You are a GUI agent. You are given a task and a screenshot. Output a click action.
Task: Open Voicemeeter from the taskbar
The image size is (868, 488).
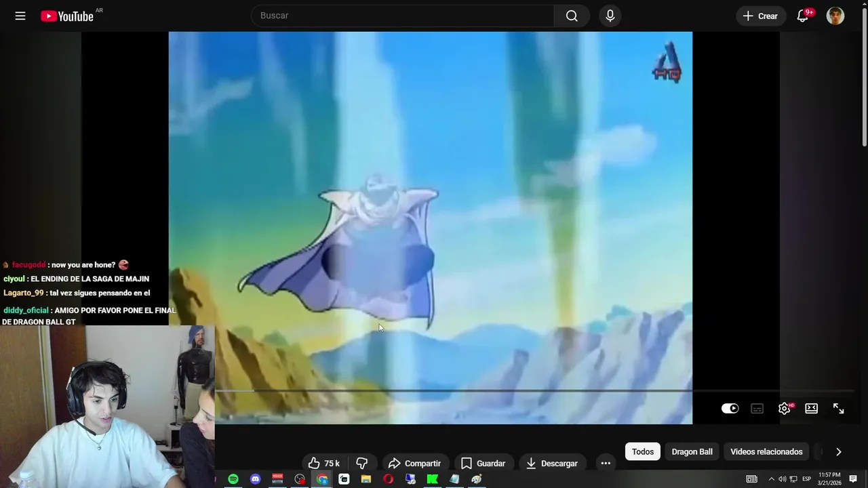277,479
